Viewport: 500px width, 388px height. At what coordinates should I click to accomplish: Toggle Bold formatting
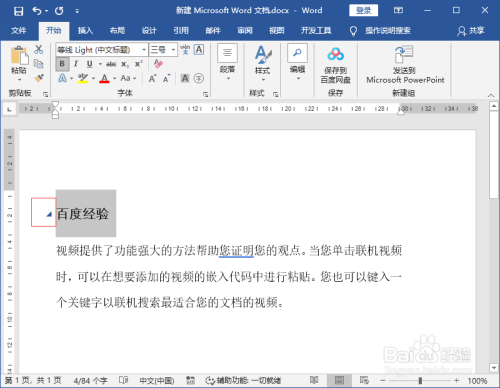coord(62,64)
